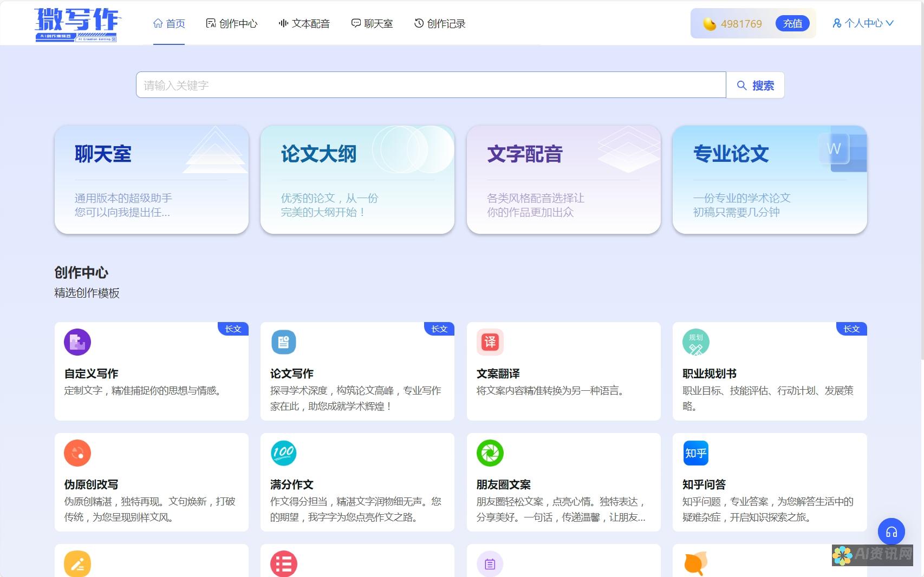The image size is (924, 577).
Task: Open the 论文大纲 feature card
Action: pos(357,180)
